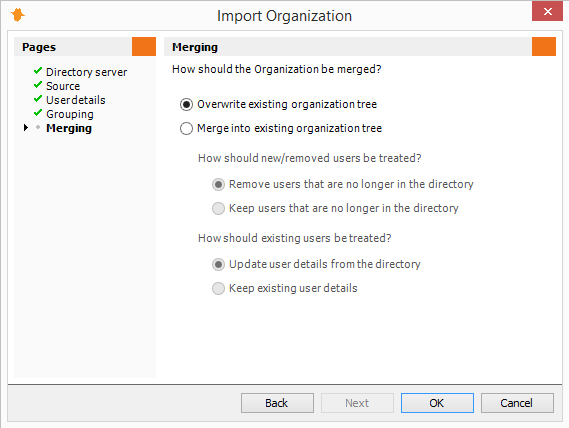Click the gray bullet dot beside Merging
569x428 pixels.
[38, 127]
